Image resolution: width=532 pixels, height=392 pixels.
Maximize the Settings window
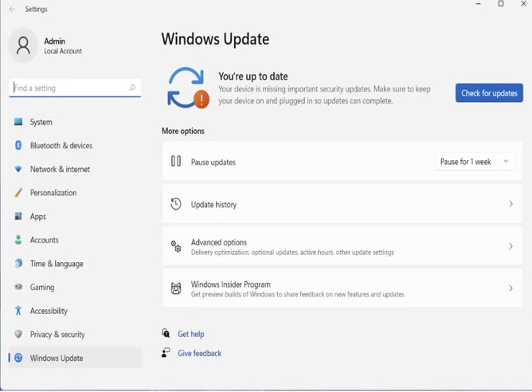501,4
